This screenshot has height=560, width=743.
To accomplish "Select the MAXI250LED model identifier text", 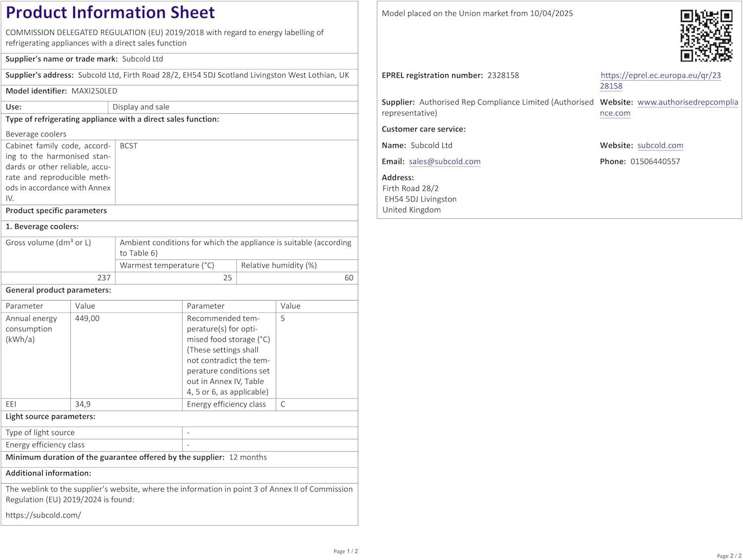I will point(95,91).
